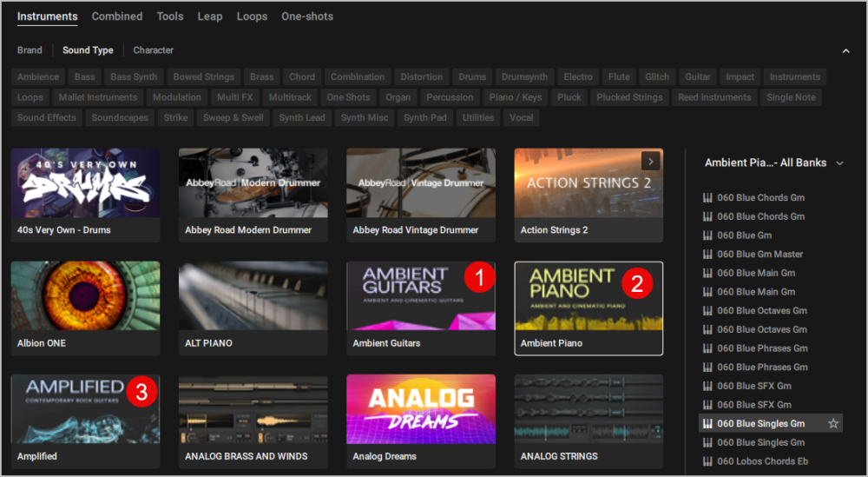Click keyboard icon beside highlighted 060 Blue Singles Gm
868x477 pixels.
point(707,424)
